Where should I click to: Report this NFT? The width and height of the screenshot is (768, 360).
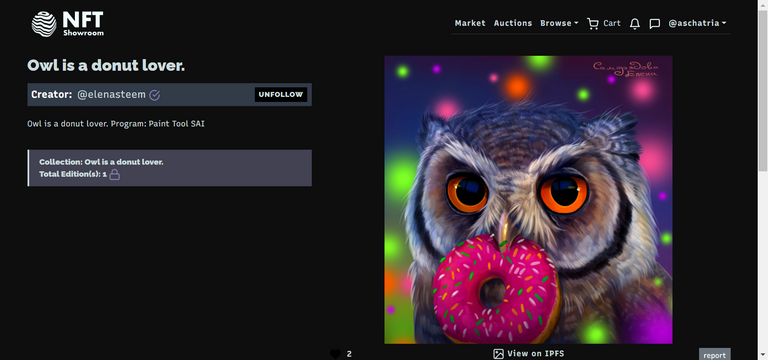click(715, 355)
